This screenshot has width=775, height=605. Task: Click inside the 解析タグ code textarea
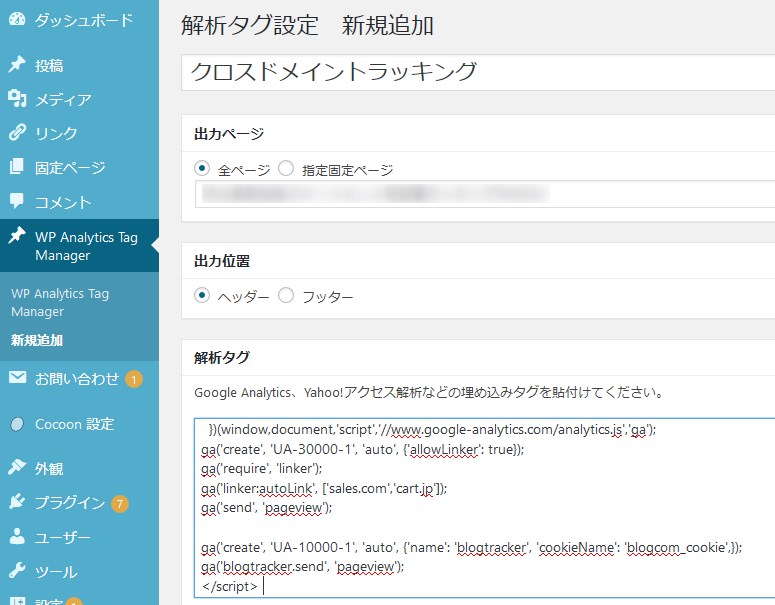coord(484,508)
